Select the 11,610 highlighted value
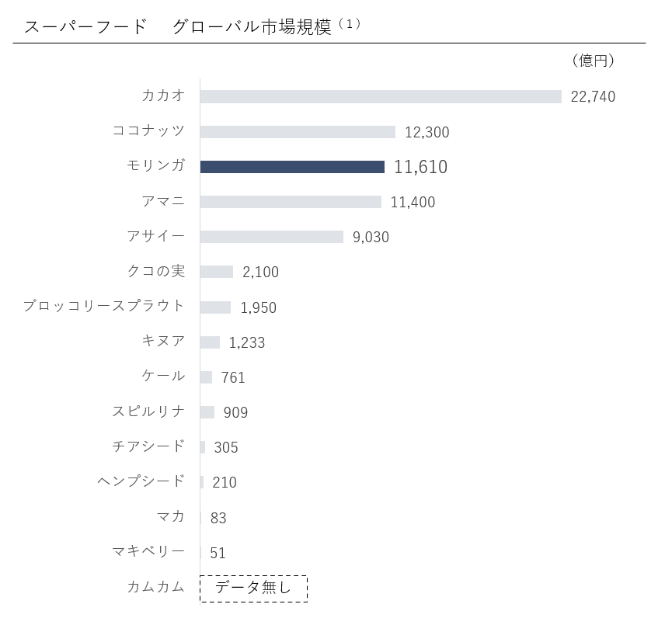Screen dimensions: 672x618 pos(420,167)
